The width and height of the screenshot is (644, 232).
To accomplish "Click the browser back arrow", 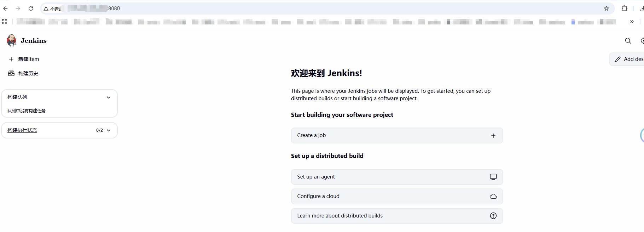I will (x=5, y=9).
